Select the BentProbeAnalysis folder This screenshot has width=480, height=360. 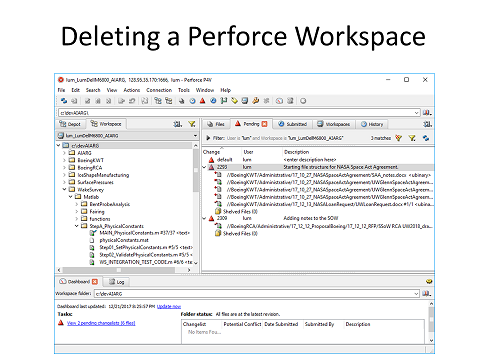[x=110, y=204]
